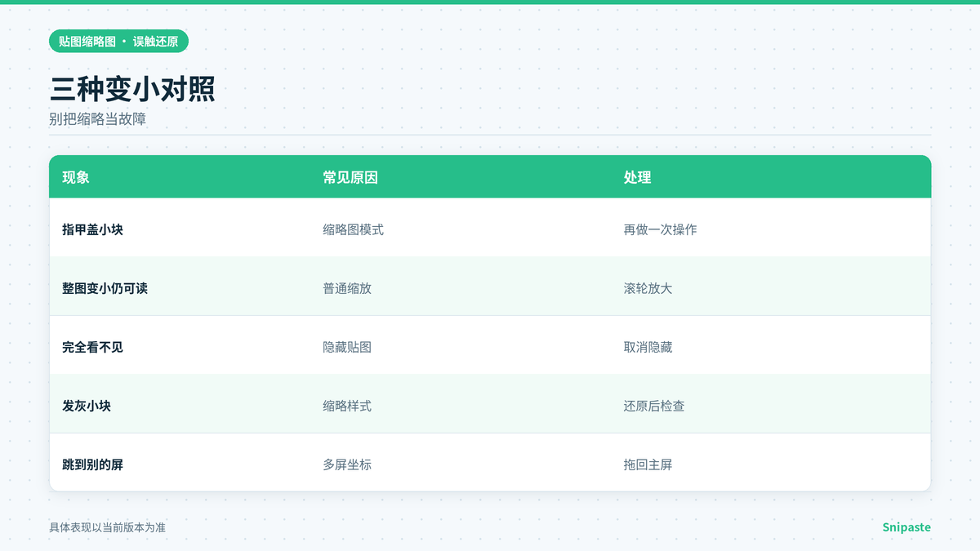The image size is (980, 551).
Task: Click the 贴图缩略图 · 误触还原 tag pill
Action: (x=118, y=41)
